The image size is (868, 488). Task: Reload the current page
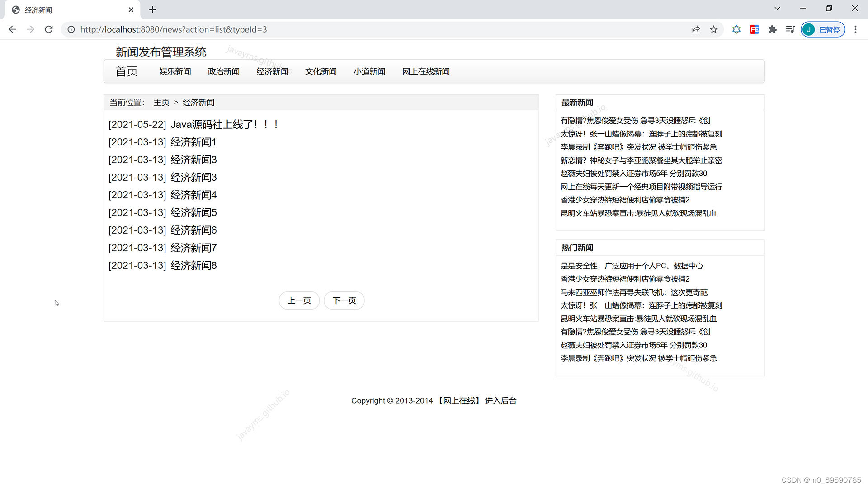[49, 29]
